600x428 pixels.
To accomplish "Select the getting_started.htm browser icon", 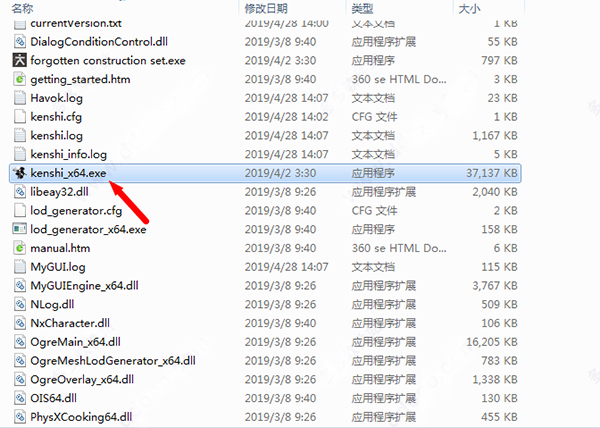I will coord(20,79).
